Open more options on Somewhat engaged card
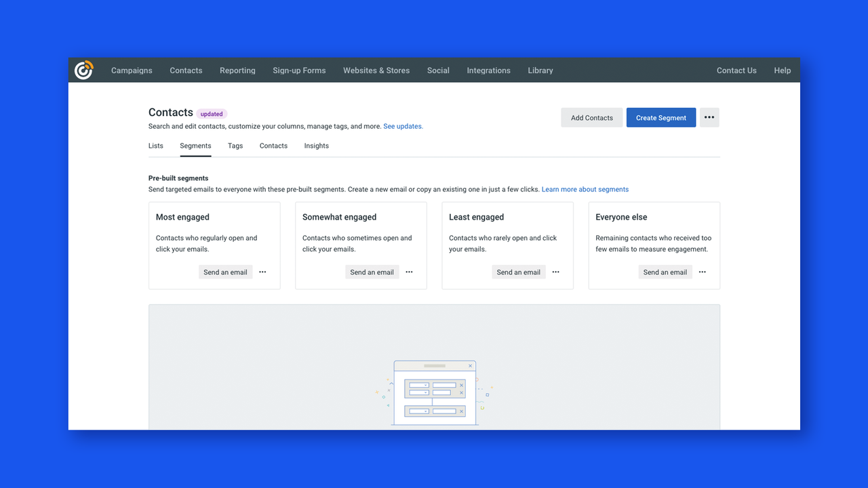Viewport: 868px width, 488px height. [409, 272]
